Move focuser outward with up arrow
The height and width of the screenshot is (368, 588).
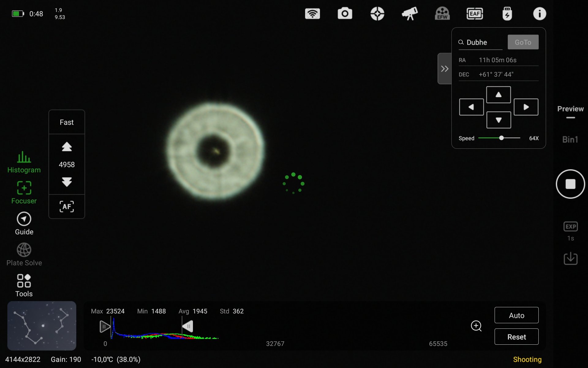click(x=67, y=147)
